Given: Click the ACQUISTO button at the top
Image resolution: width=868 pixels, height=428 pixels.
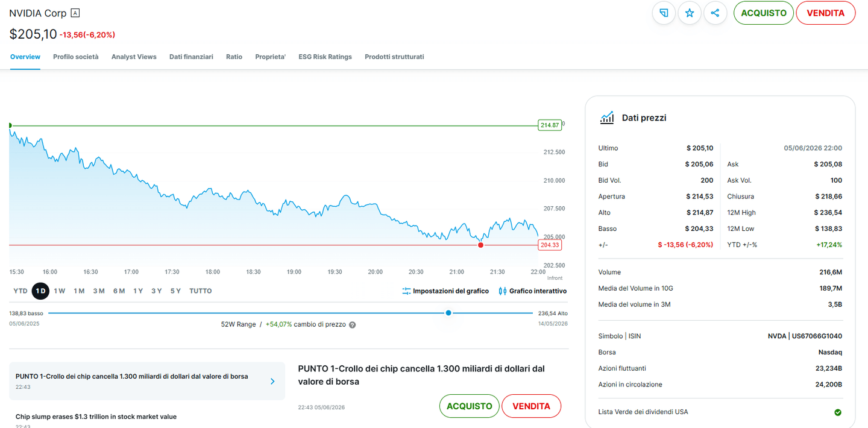Looking at the screenshot, I should click(x=763, y=13).
